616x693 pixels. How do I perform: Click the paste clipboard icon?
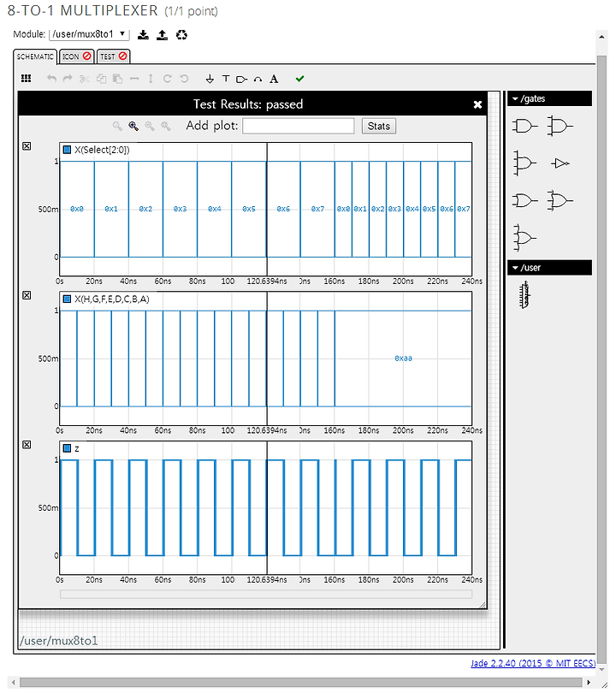[117, 79]
